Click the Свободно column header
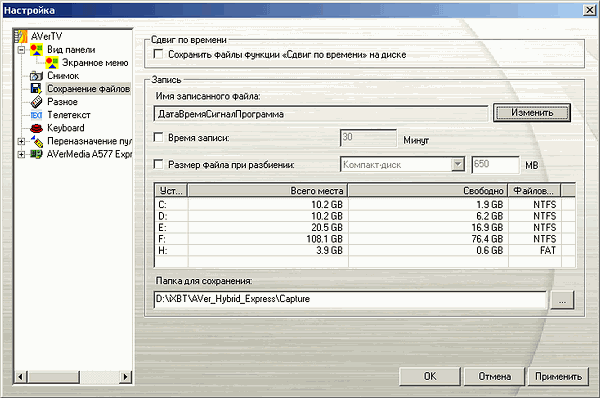This screenshot has height=398, width=600. click(428, 191)
